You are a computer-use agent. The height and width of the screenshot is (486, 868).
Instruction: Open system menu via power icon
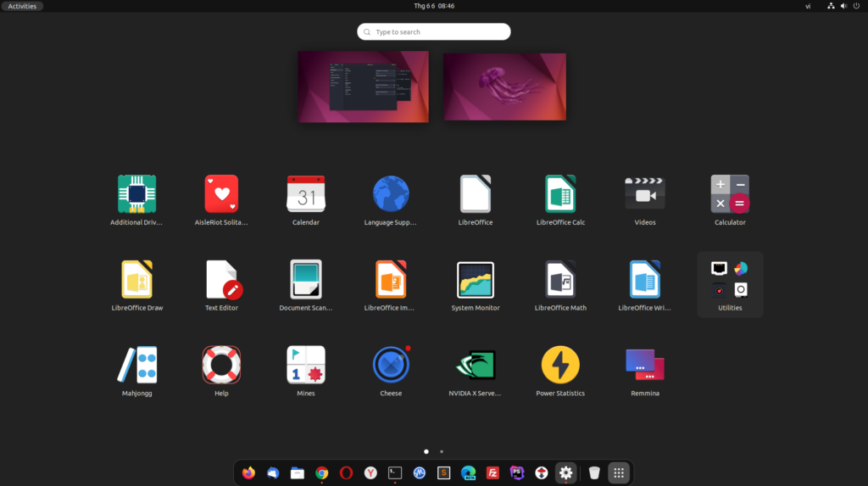pos(856,6)
